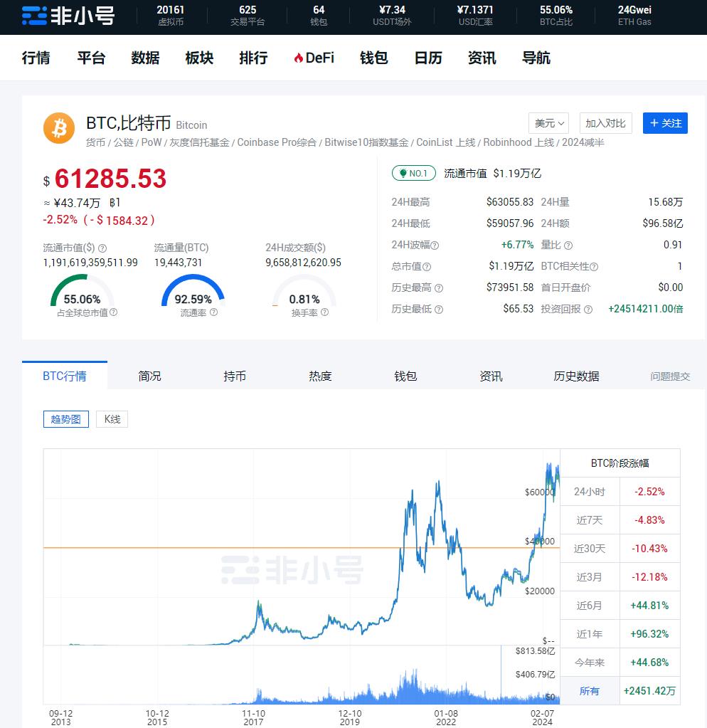Viewport: 707px width, 728px height.
Task: Open the 板块 nav menu
Action: pos(199,58)
